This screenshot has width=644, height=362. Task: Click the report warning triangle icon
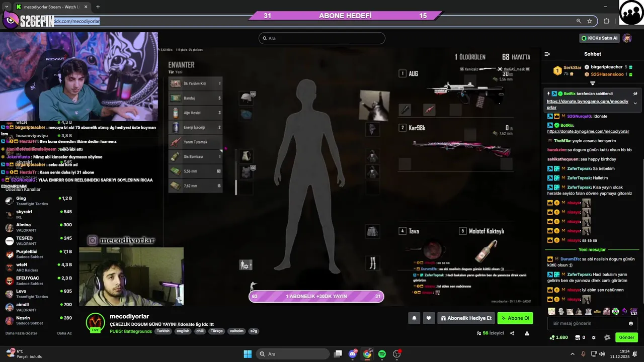pyautogui.click(x=527, y=333)
